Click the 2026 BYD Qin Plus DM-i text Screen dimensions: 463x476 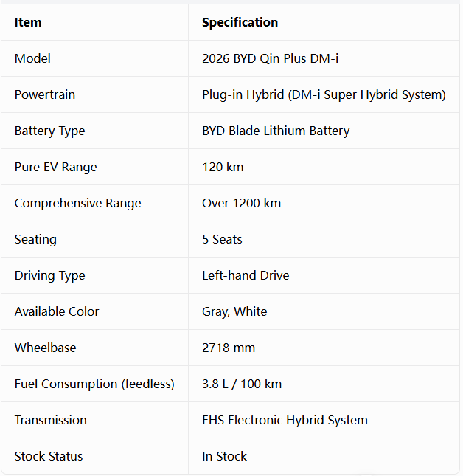270,58
